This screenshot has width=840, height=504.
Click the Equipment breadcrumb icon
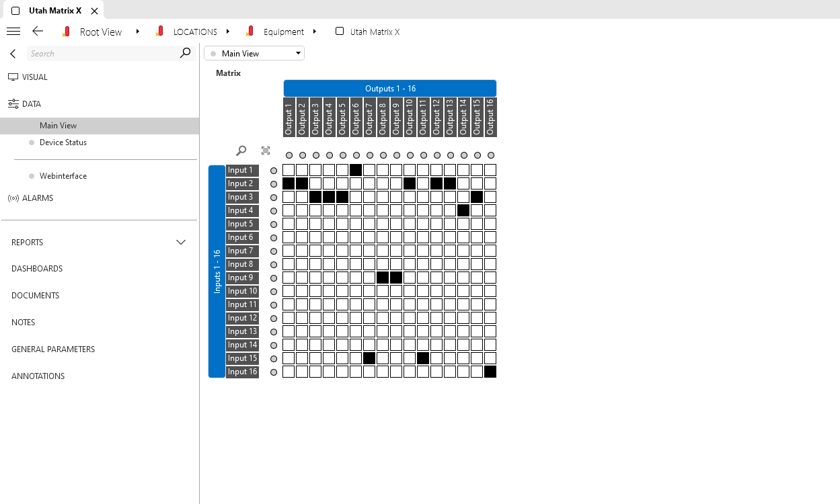250,32
